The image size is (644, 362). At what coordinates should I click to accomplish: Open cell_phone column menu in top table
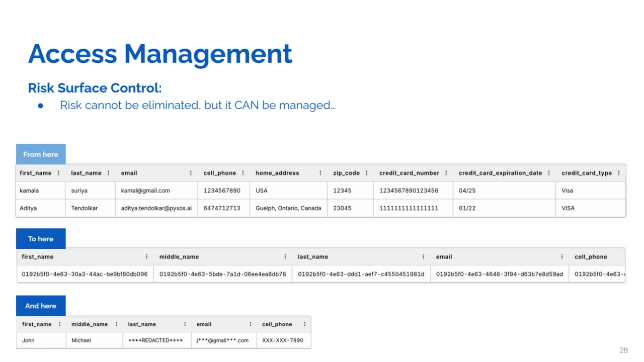(243, 173)
